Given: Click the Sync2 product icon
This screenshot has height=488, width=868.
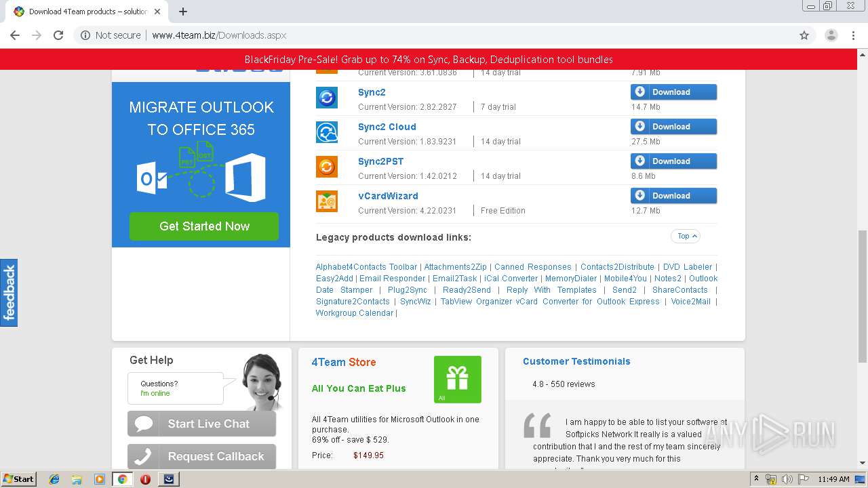Looking at the screenshot, I should (x=327, y=98).
